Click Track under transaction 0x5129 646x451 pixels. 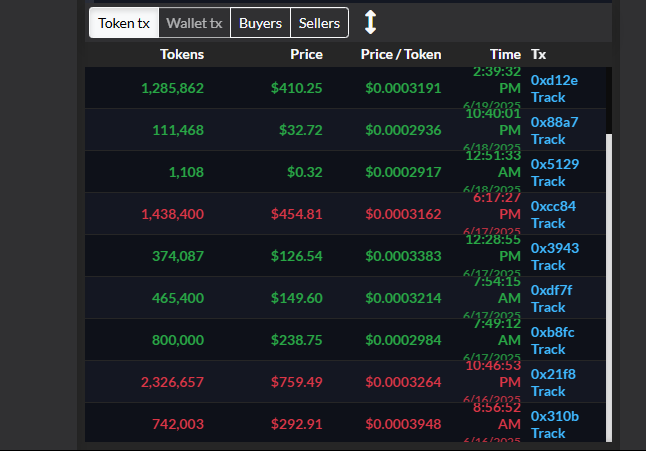tap(548, 181)
